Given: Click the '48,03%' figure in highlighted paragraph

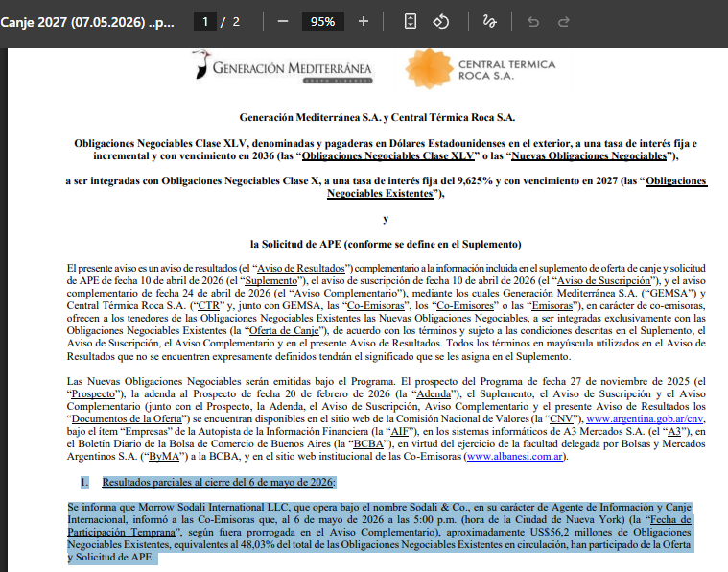Looking at the screenshot, I should click(258, 544).
